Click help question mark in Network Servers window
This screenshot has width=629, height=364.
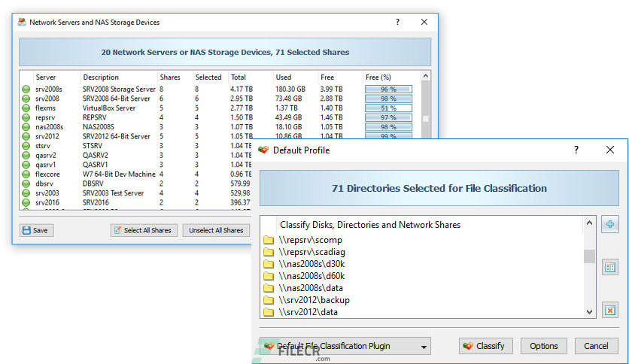(x=397, y=22)
